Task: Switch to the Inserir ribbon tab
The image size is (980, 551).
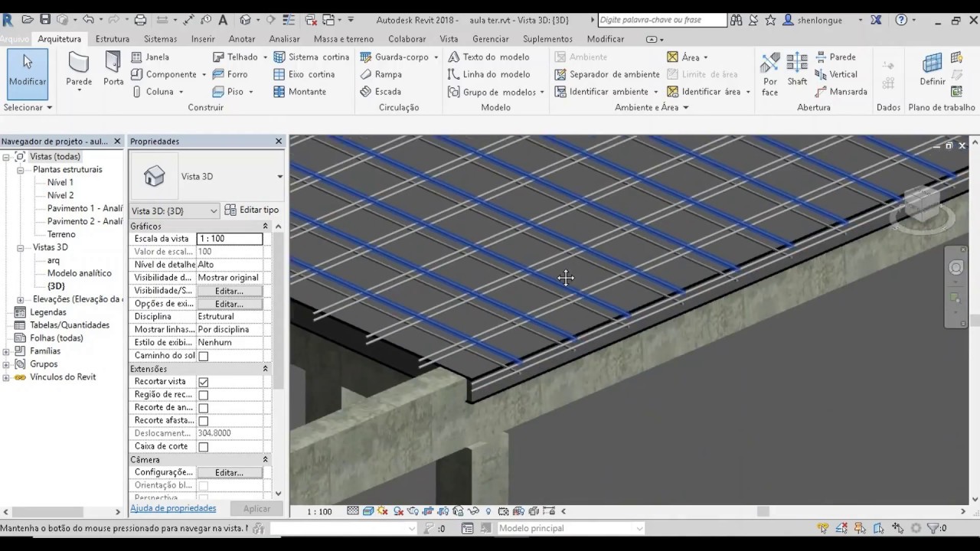Action: [203, 39]
